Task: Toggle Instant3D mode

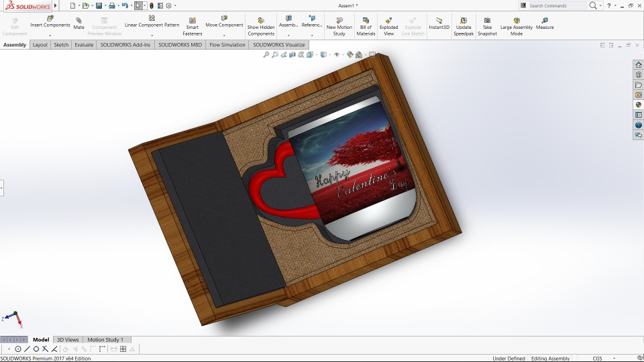Action: tap(439, 21)
